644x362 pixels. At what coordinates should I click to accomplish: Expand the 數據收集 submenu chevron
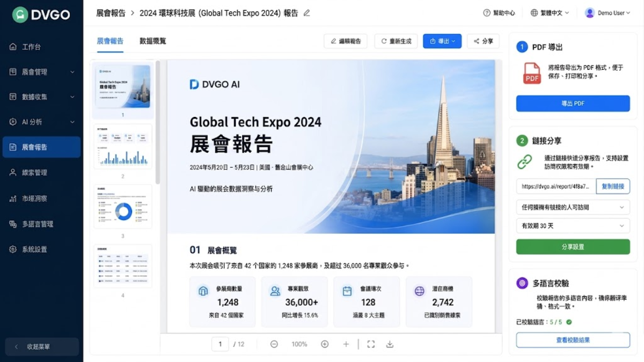pyautogui.click(x=72, y=97)
